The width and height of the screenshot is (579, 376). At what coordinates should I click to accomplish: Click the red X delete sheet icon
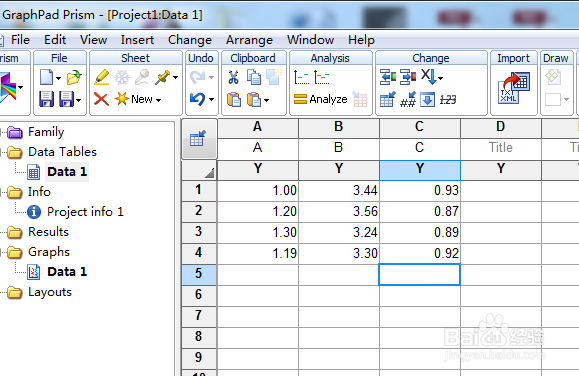click(101, 99)
